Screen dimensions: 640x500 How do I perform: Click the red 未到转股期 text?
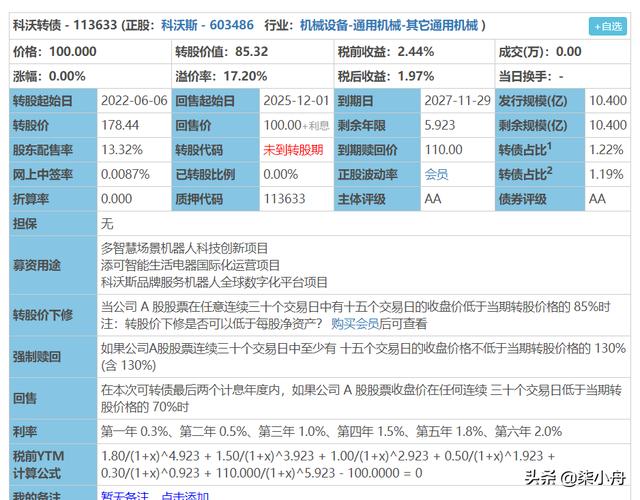pos(293,150)
